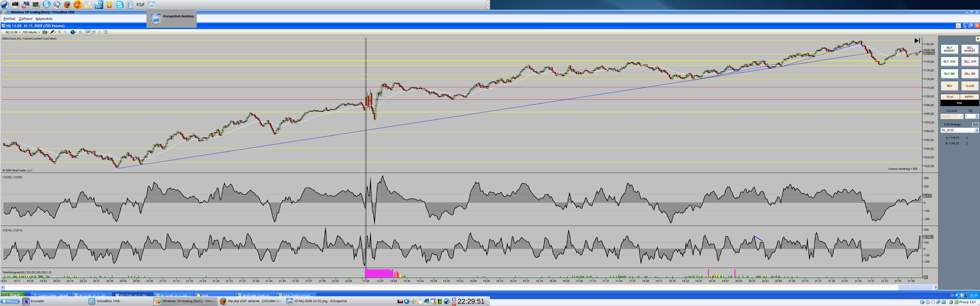Select the drawing tools pen icon
980x306 pixels.
[52, 32]
